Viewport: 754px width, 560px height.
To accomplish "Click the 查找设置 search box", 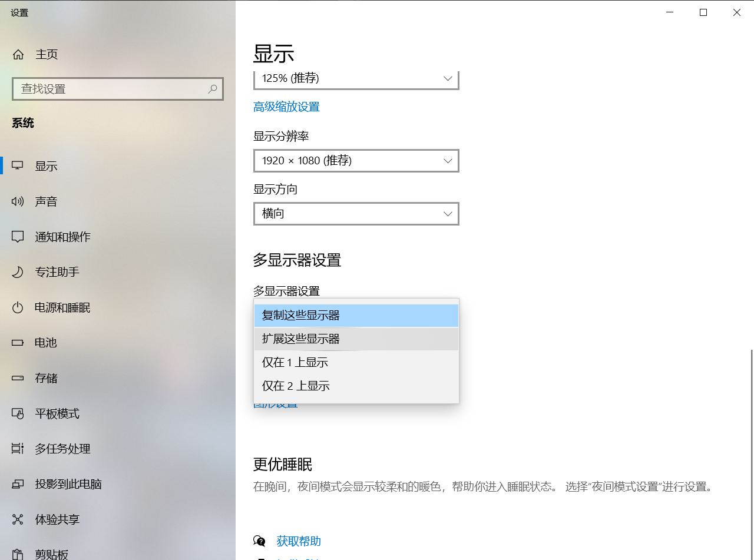I will [118, 88].
